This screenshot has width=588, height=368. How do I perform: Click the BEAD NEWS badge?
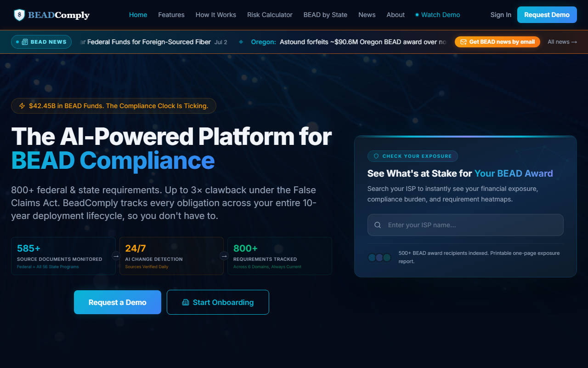coord(41,42)
